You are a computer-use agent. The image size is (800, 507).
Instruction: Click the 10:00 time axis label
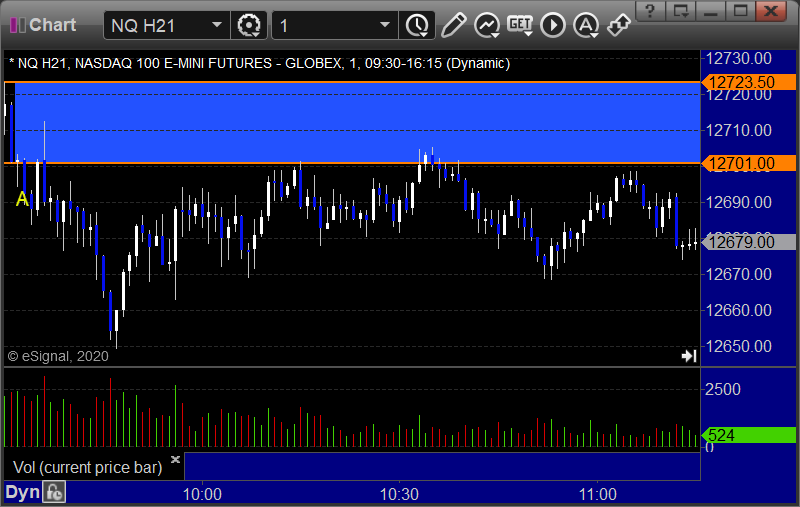(202, 494)
